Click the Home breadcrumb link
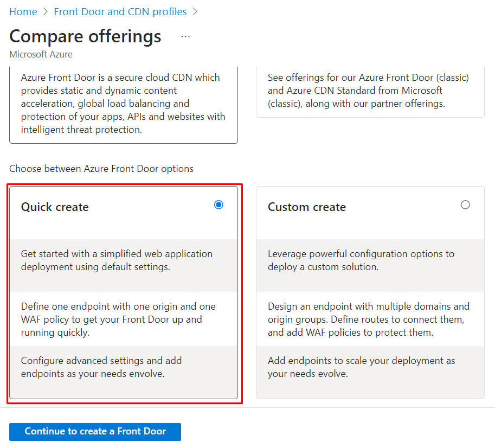This screenshot has width=495, height=448. pos(23,11)
